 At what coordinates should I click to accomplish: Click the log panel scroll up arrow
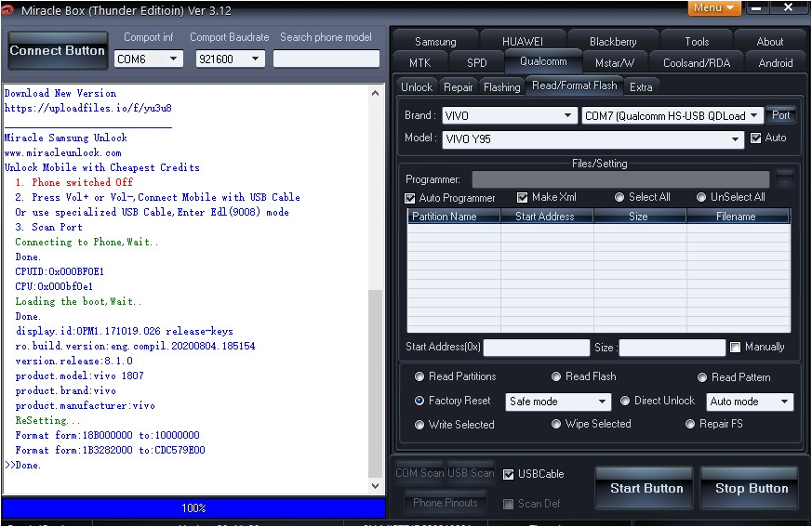(x=376, y=93)
